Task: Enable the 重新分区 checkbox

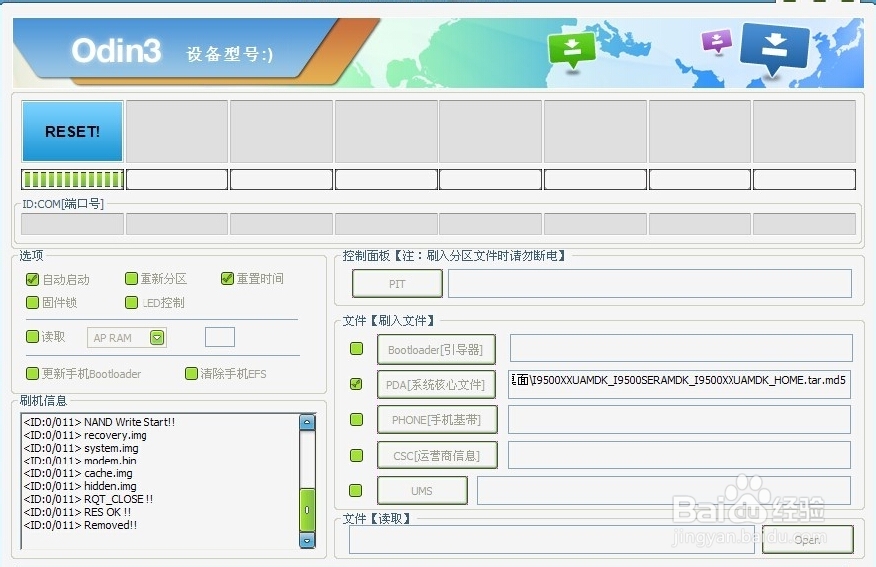Action: point(131,278)
